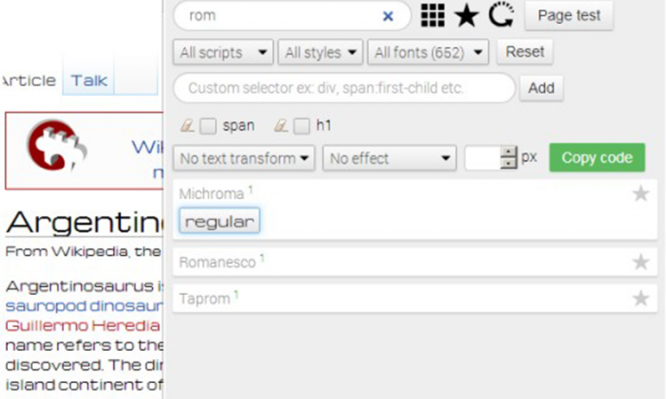
Task: Clear the 'rom' search with the X
Action: pyautogui.click(x=388, y=16)
